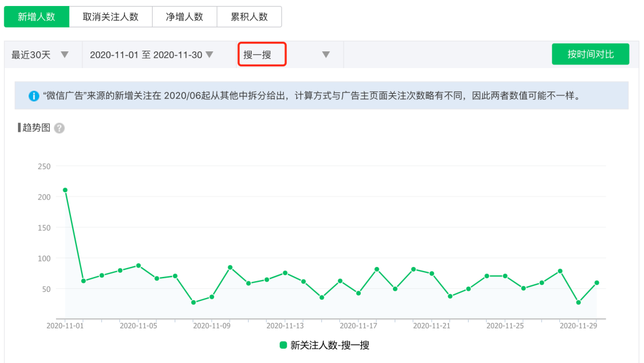
Task: Click the green legend marker square
Action: click(x=283, y=345)
